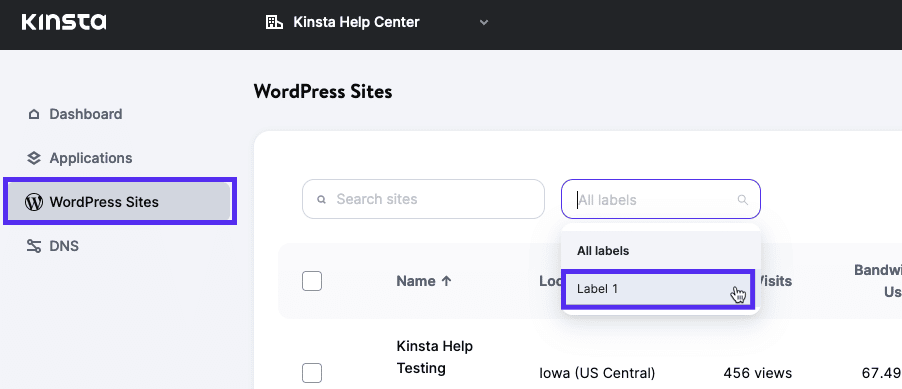The height and width of the screenshot is (389, 902).
Task: Click the Name sort arrow icon
Action: pos(446,281)
